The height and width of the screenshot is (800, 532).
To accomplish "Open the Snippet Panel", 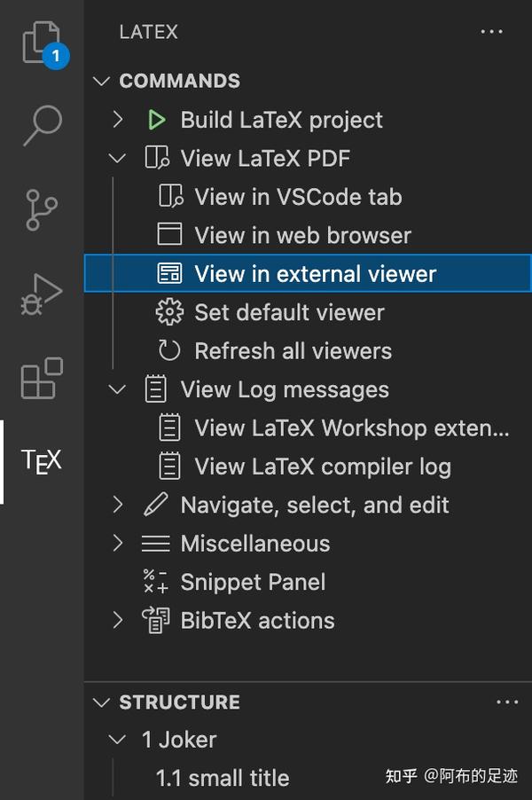I will (x=253, y=583).
